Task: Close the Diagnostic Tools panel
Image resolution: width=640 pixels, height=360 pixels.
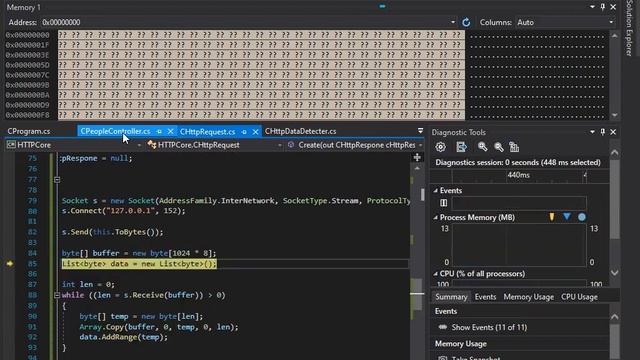Action: 613,132
